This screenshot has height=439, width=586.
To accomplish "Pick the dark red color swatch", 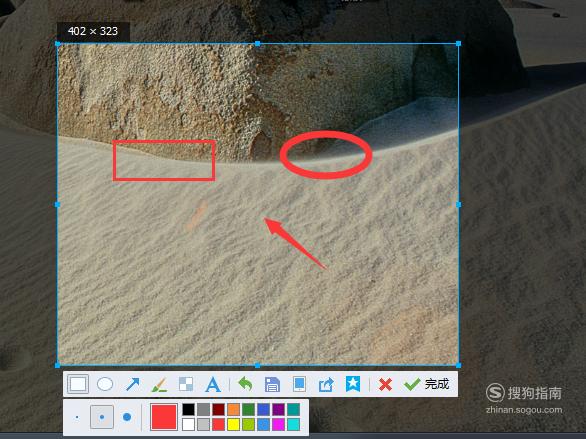I will pos(218,409).
